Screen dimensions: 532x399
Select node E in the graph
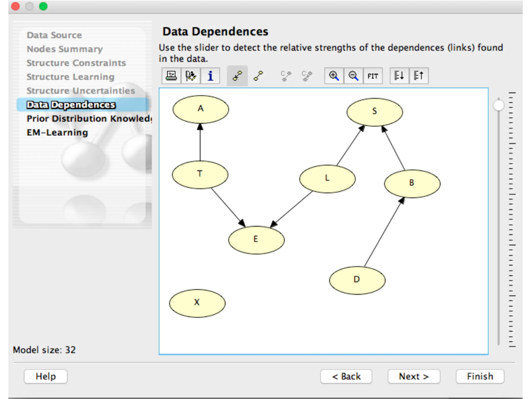click(x=256, y=240)
